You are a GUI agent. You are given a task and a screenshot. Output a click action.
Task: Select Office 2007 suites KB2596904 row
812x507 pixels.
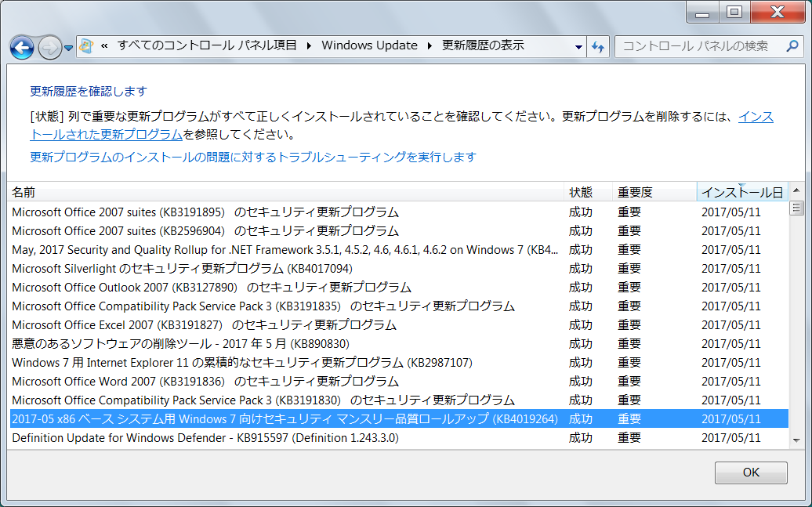(x=399, y=231)
